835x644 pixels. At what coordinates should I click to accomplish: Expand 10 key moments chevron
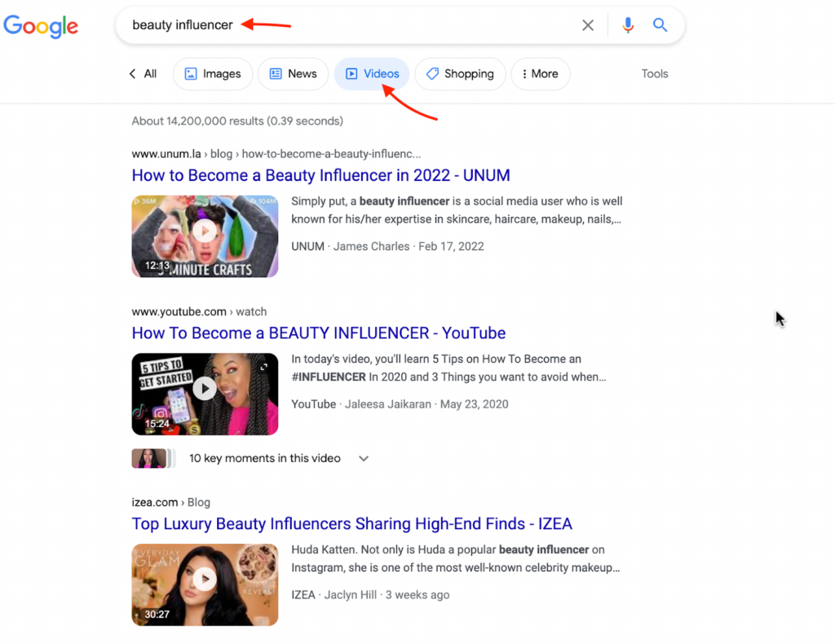pos(363,458)
